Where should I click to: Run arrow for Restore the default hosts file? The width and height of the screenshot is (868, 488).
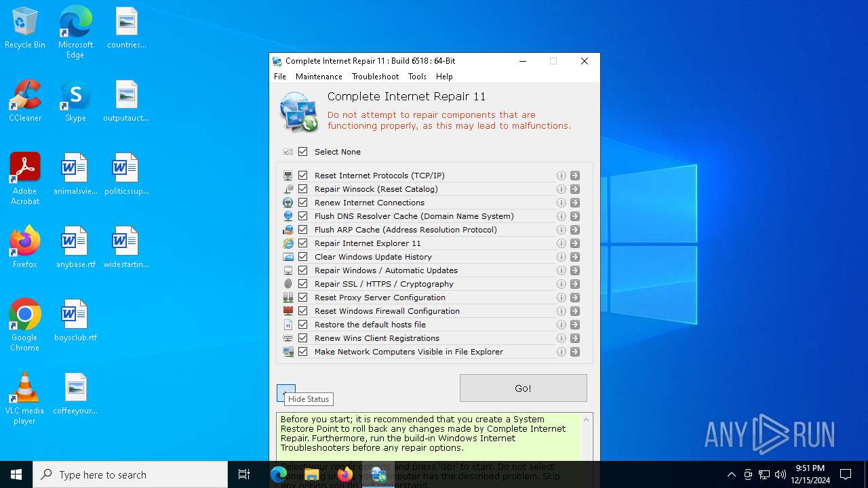(x=575, y=325)
